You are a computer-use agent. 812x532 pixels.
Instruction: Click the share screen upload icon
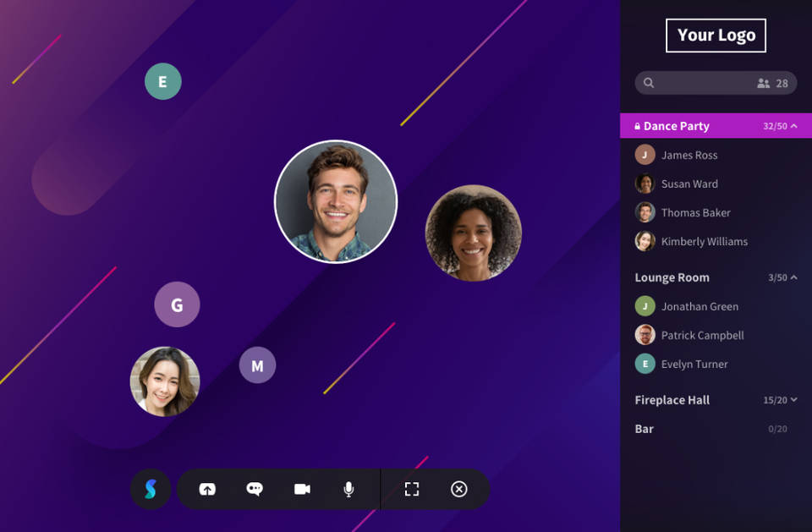pos(207,489)
